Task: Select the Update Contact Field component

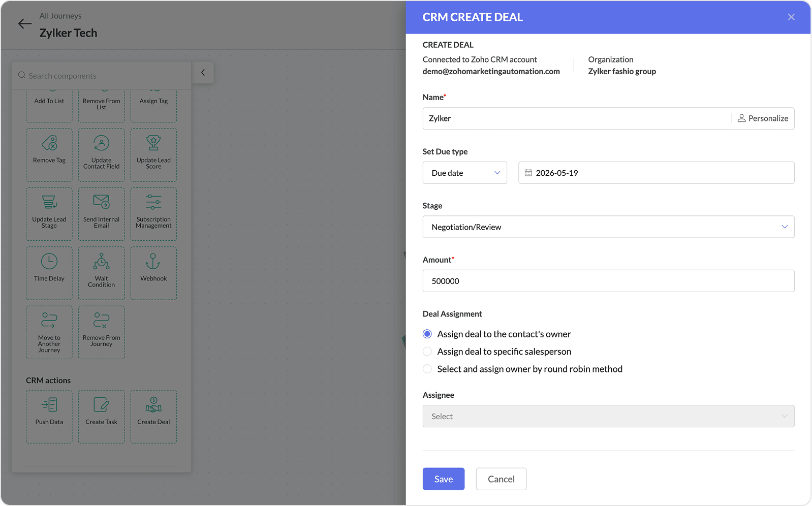Action: [x=102, y=155]
